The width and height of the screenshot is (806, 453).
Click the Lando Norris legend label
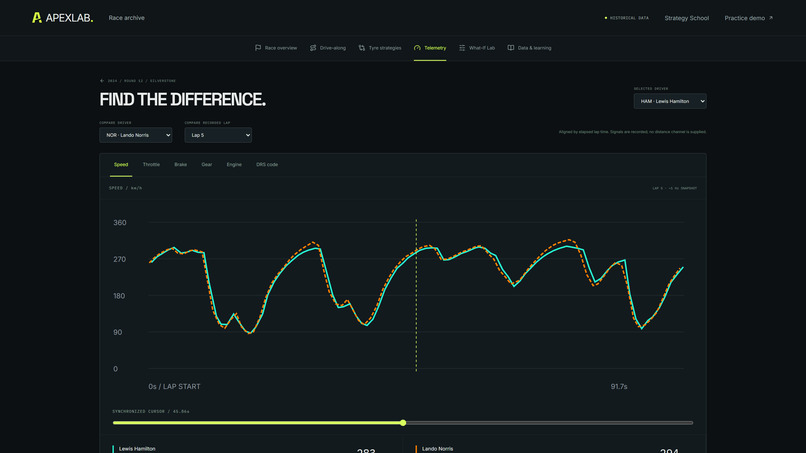(437, 449)
